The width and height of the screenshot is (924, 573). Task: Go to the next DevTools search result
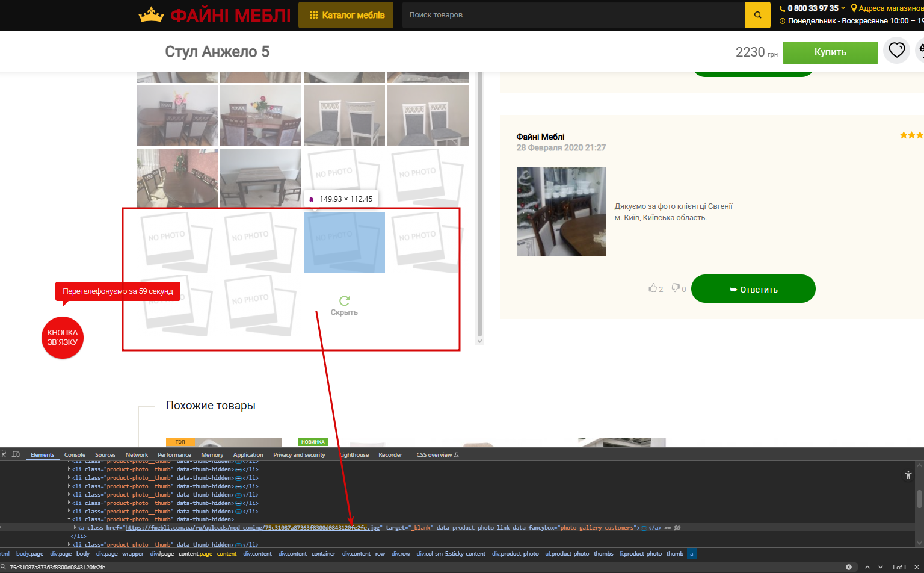[881, 567]
